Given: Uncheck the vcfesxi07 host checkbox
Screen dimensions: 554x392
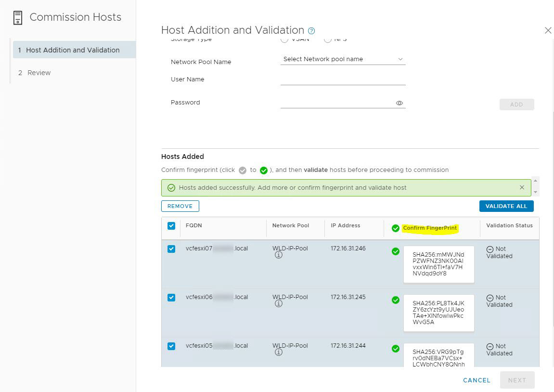Looking at the screenshot, I should pos(171,249).
